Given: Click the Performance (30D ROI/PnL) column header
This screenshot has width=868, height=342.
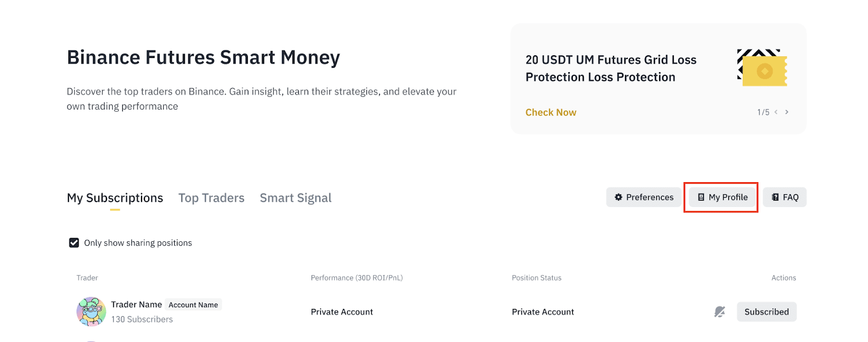Looking at the screenshot, I should tap(356, 278).
